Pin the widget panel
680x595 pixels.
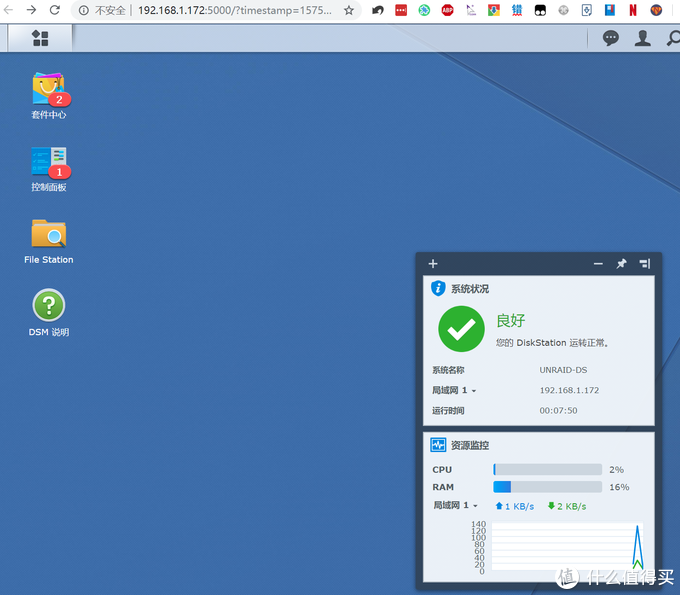pos(621,264)
